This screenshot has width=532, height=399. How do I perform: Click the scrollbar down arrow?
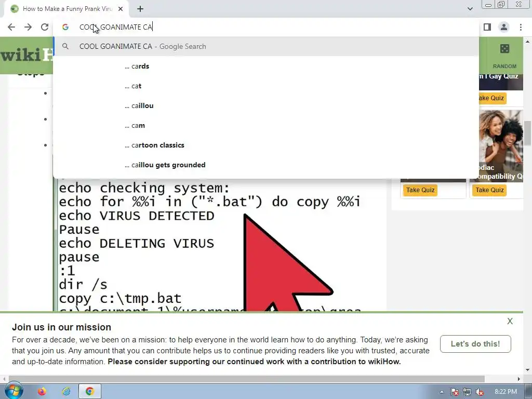click(527, 370)
